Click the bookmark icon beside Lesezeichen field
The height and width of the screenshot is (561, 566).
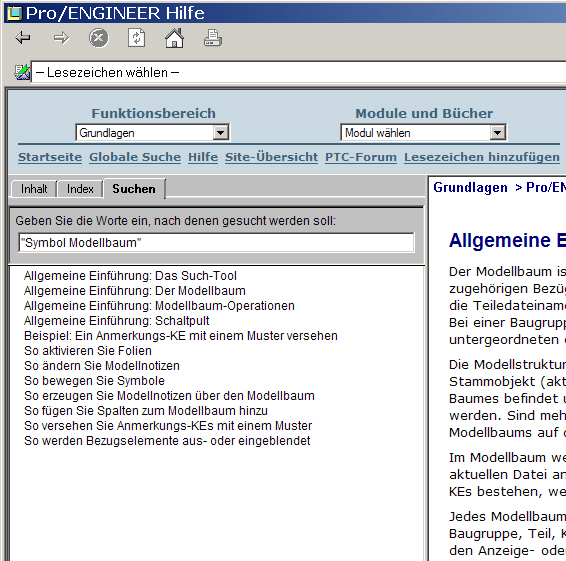(x=22, y=72)
